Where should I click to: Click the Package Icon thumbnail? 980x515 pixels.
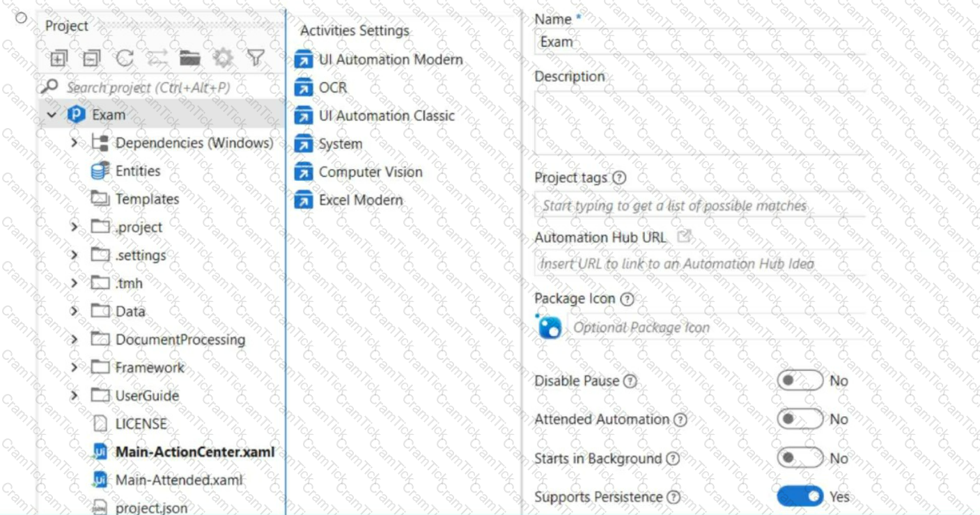[x=549, y=326]
